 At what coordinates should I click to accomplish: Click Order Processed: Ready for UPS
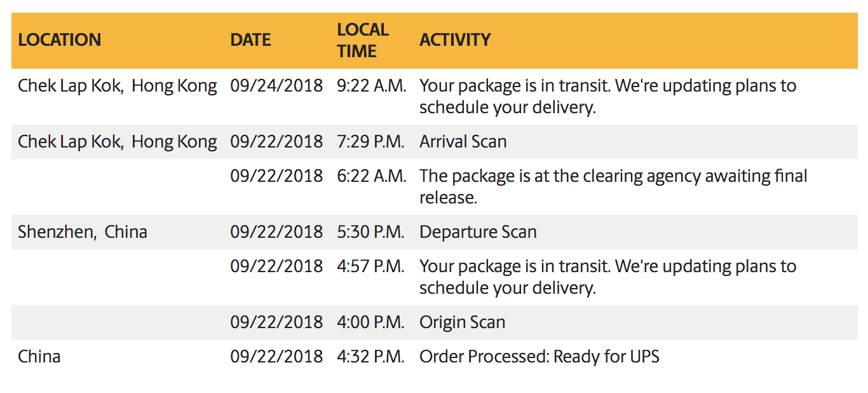click(x=539, y=356)
